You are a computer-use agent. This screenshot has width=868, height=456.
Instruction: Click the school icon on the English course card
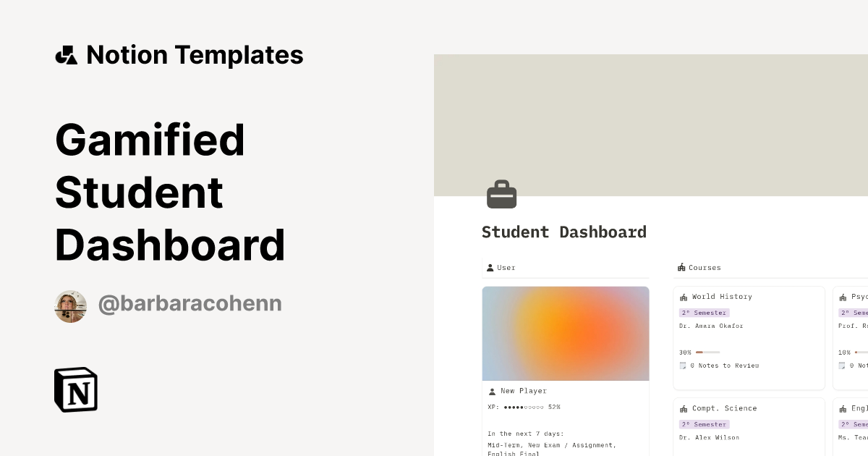(x=843, y=408)
